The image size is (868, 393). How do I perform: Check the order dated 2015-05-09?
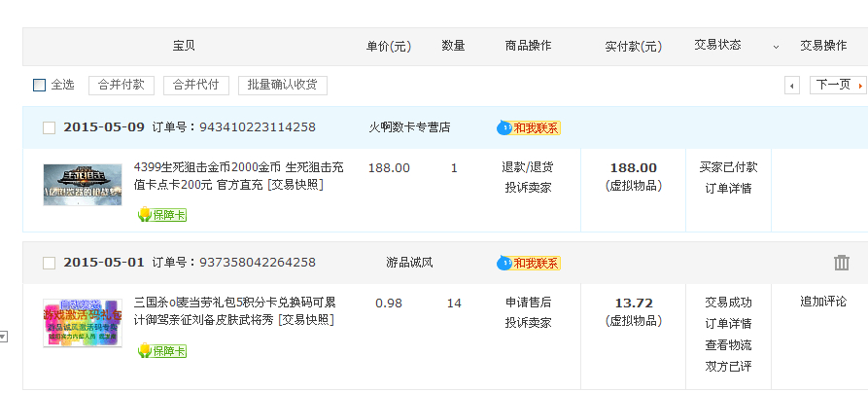(50, 127)
